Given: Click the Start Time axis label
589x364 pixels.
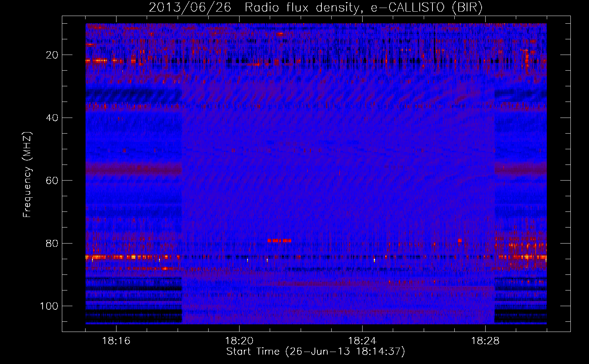Looking at the screenshot, I should (x=316, y=352).
